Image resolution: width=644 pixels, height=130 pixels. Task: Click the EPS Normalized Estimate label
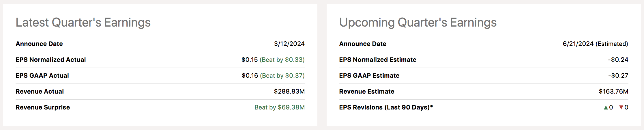click(378, 60)
